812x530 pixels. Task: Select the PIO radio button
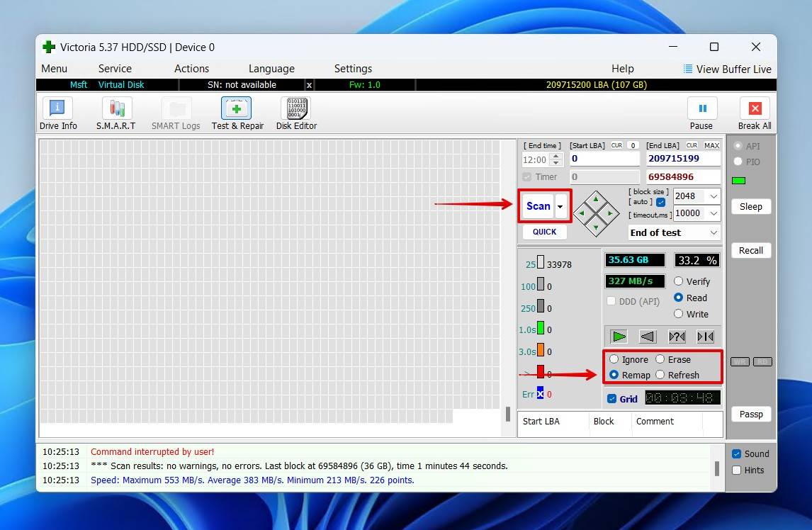(x=738, y=162)
